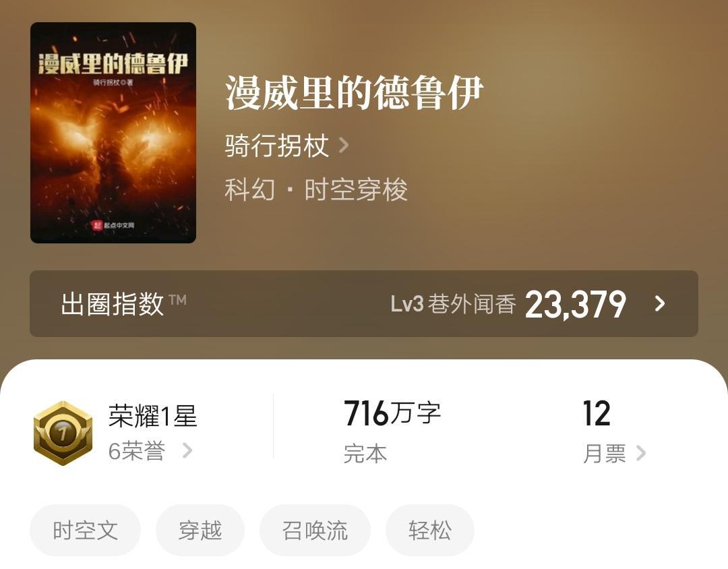Tap the gold 荣耀1星 hexagon badge icon
This screenshot has height=569, width=728.
pyautogui.click(x=63, y=433)
